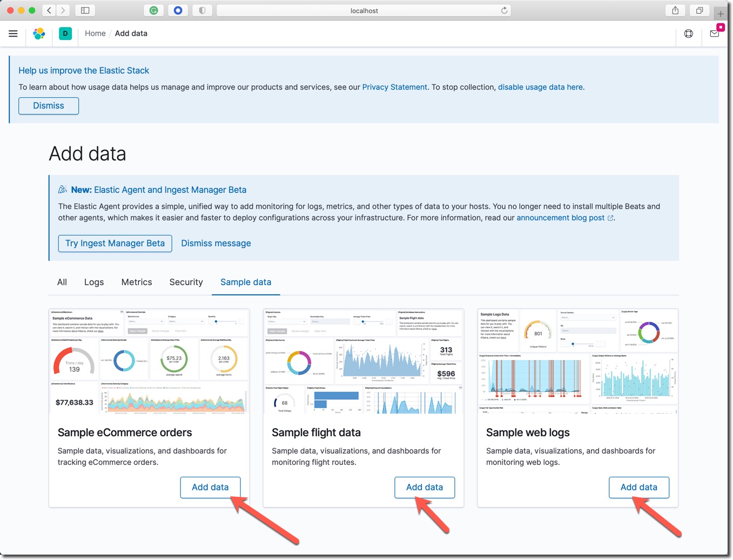
Task: Click the privacy shield icon
Action: tap(202, 10)
